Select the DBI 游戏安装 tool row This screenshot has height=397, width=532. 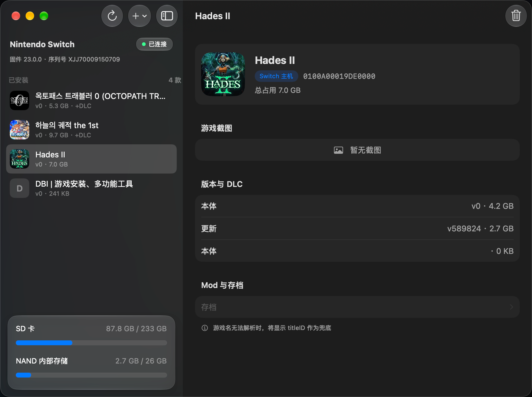coord(91,188)
